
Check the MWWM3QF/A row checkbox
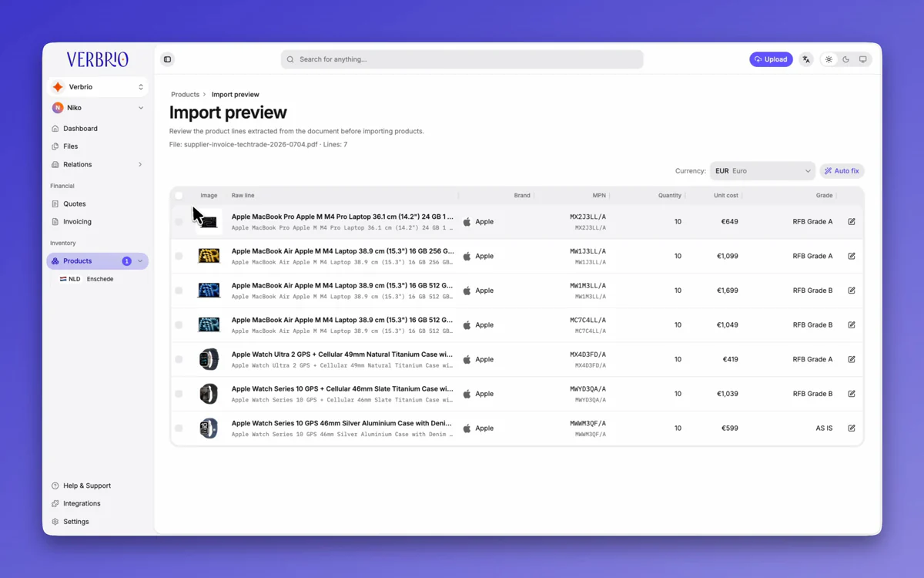click(x=179, y=428)
